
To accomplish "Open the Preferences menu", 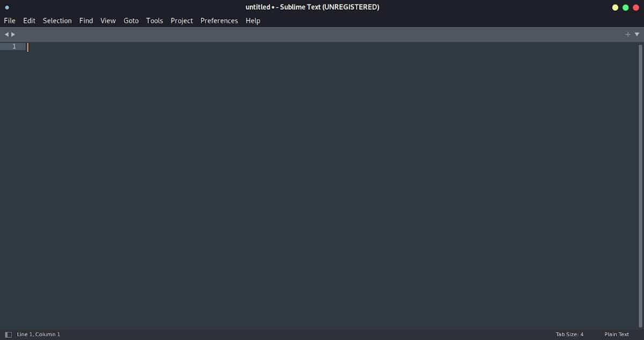I will (219, 20).
